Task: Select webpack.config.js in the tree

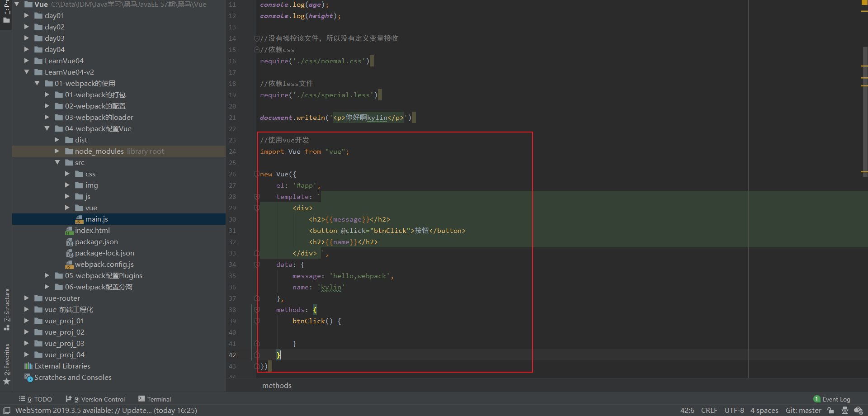Action: [104, 265]
